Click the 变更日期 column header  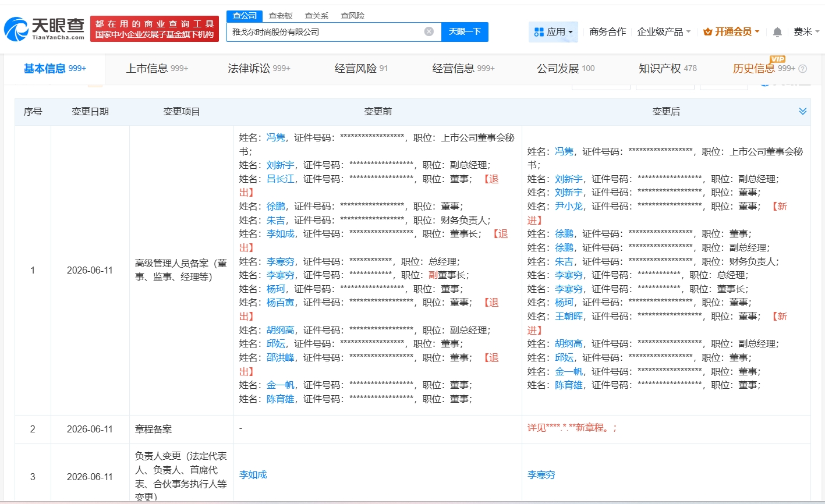pos(90,111)
